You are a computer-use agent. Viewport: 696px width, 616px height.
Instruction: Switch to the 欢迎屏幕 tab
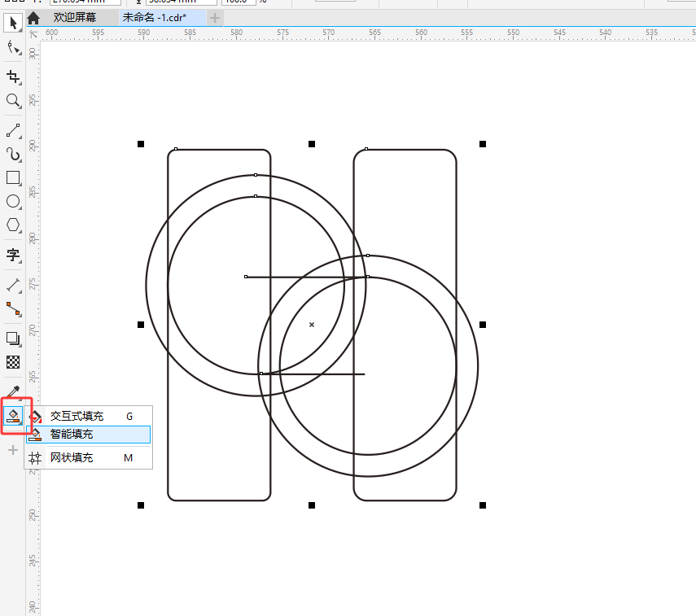(x=75, y=18)
